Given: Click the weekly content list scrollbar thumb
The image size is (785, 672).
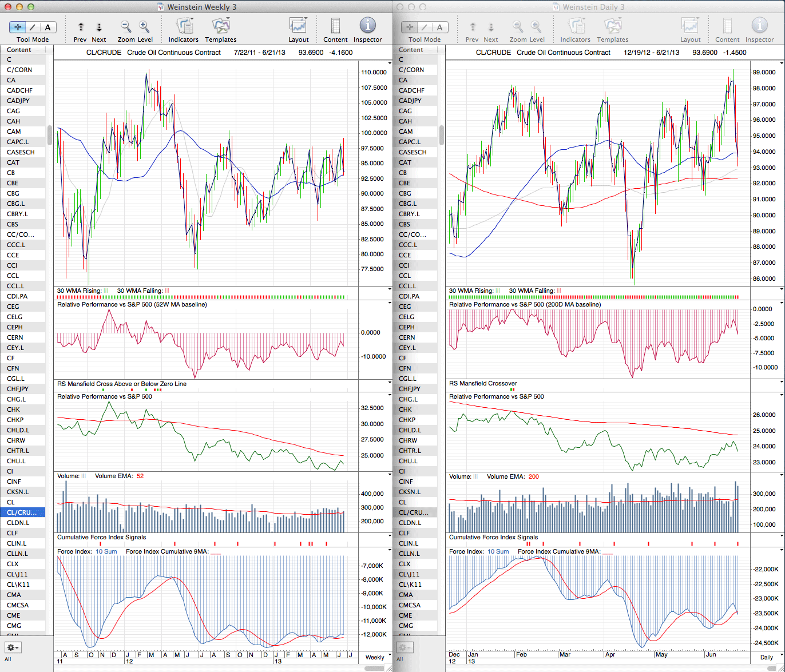Looking at the screenshot, I should pyautogui.click(x=50, y=136).
